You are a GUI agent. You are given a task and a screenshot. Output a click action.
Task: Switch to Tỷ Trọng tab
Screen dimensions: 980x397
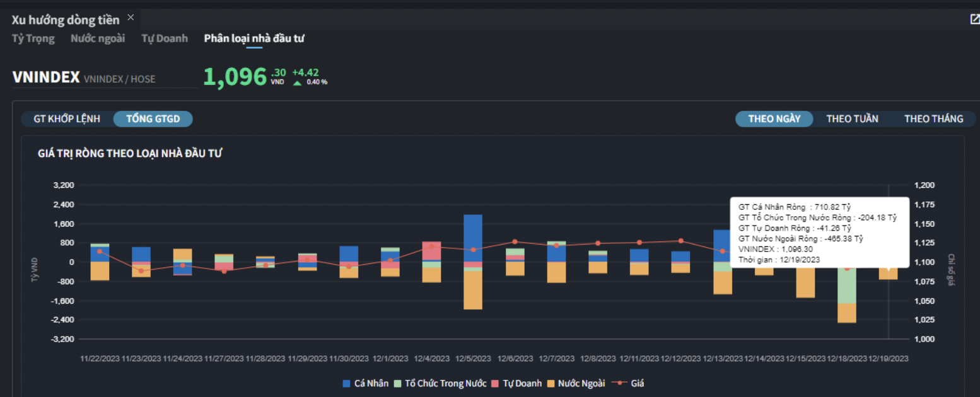[x=33, y=38]
